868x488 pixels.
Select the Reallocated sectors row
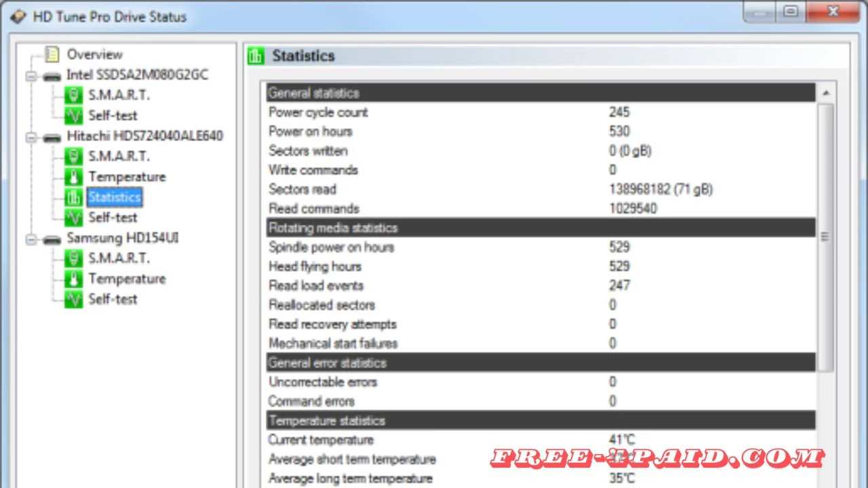click(x=541, y=305)
